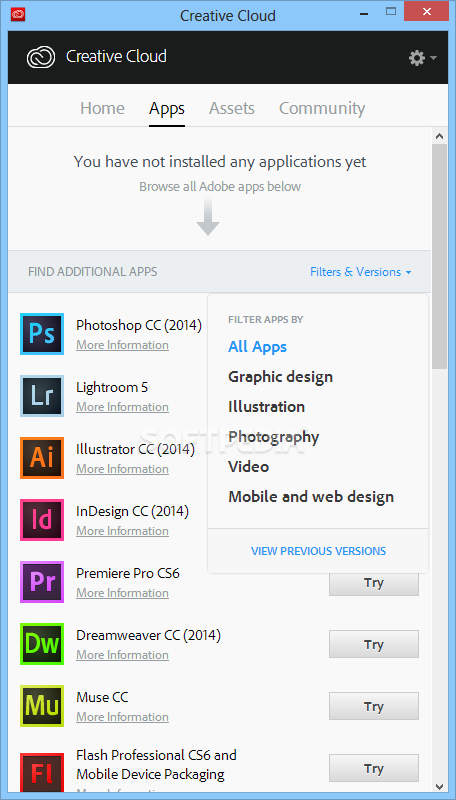Open More Information for InDesign CC
This screenshot has height=800, width=456.
[x=122, y=531]
